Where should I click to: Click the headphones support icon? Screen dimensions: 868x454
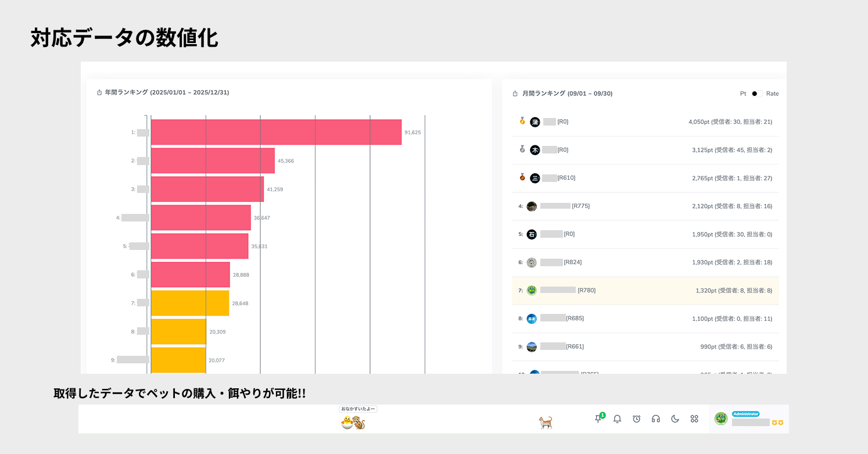[x=655, y=419]
